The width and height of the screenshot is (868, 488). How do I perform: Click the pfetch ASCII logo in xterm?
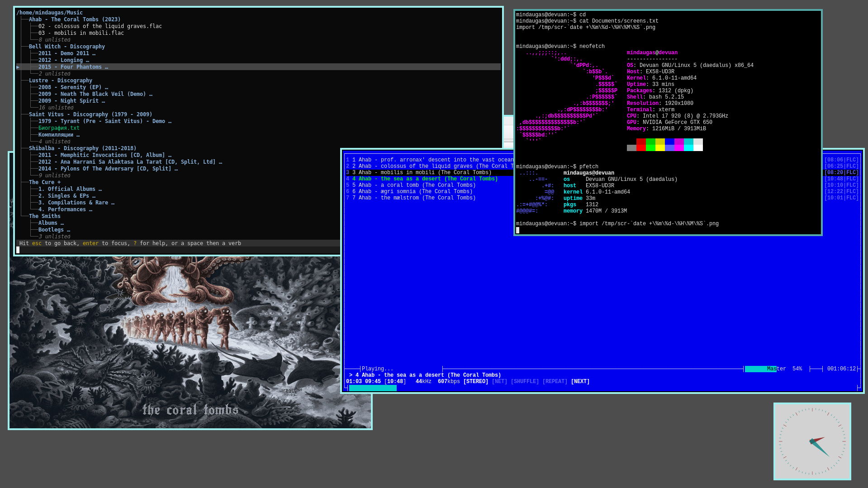coord(535,192)
